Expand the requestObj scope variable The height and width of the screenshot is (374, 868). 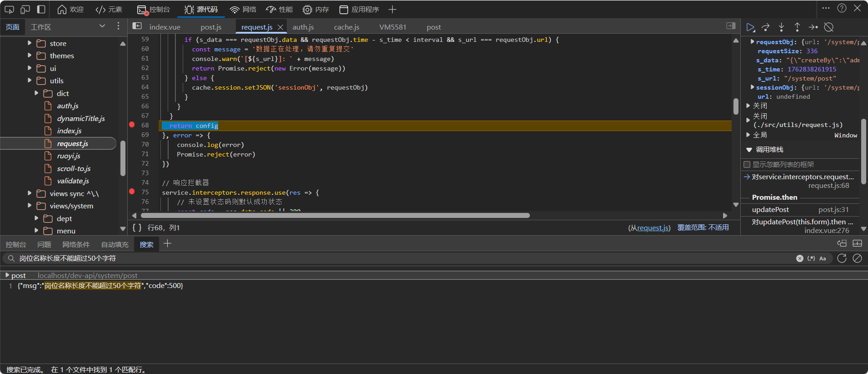pyautogui.click(x=753, y=41)
